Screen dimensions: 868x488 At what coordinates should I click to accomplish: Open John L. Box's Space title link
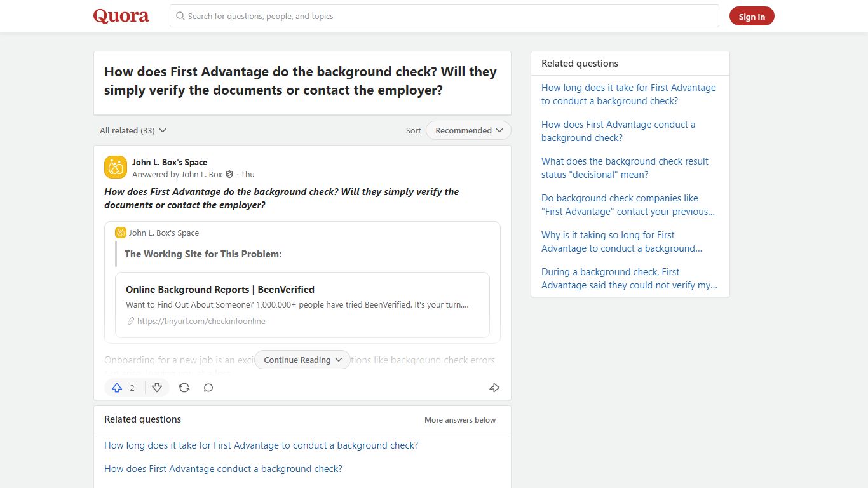pos(170,162)
